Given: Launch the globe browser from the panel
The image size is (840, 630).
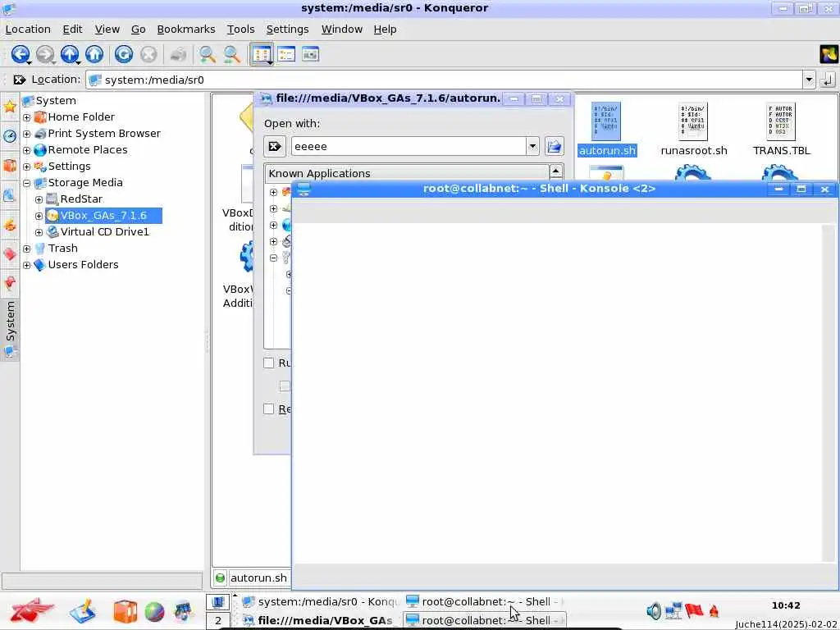Looking at the screenshot, I should [x=154, y=612].
